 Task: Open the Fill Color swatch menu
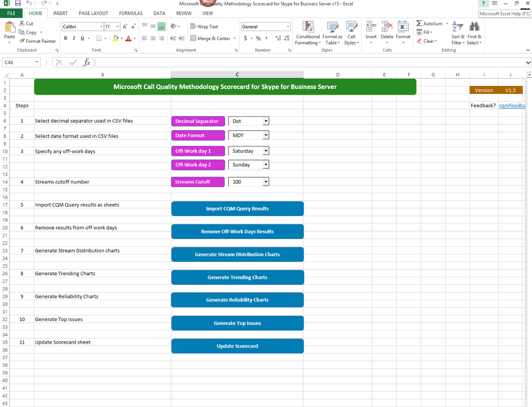pos(121,38)
